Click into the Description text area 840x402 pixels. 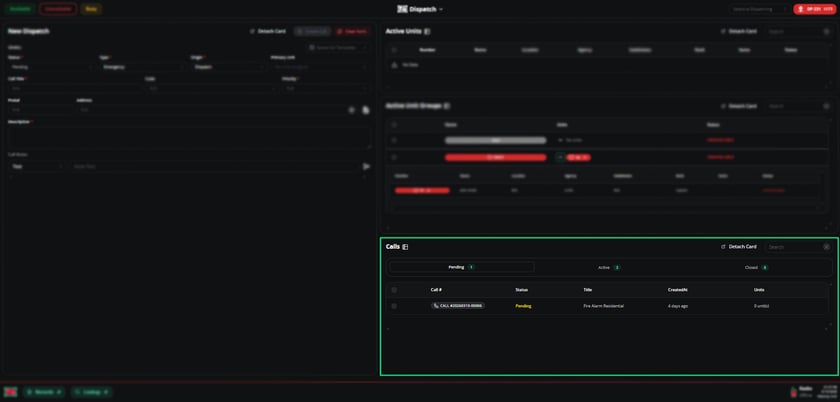coord(189,137)
